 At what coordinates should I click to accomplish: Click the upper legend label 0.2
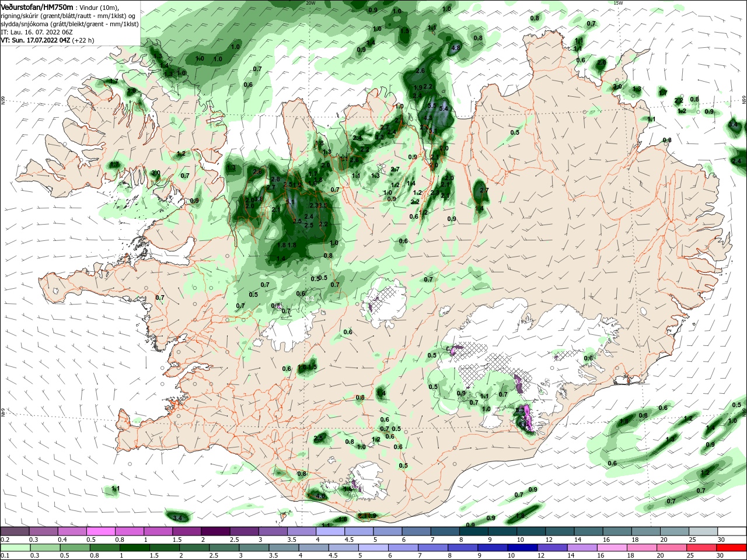tap(5, 540)
